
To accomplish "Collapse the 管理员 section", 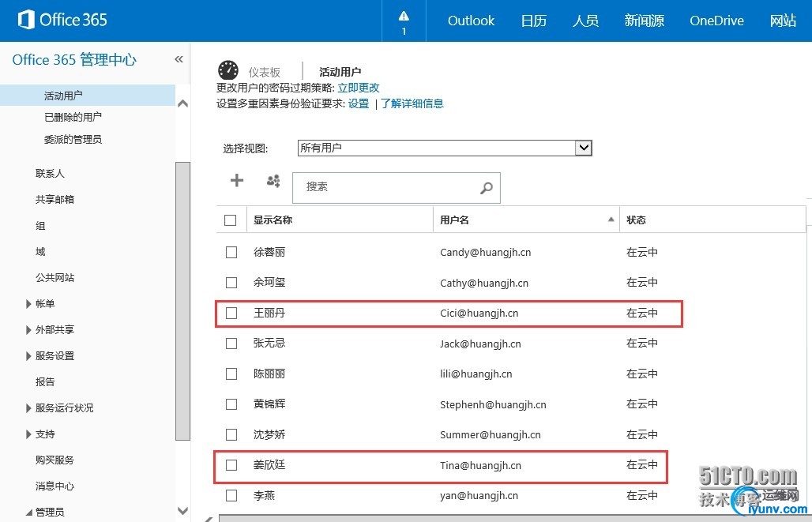I will click(x=28, y=513).
